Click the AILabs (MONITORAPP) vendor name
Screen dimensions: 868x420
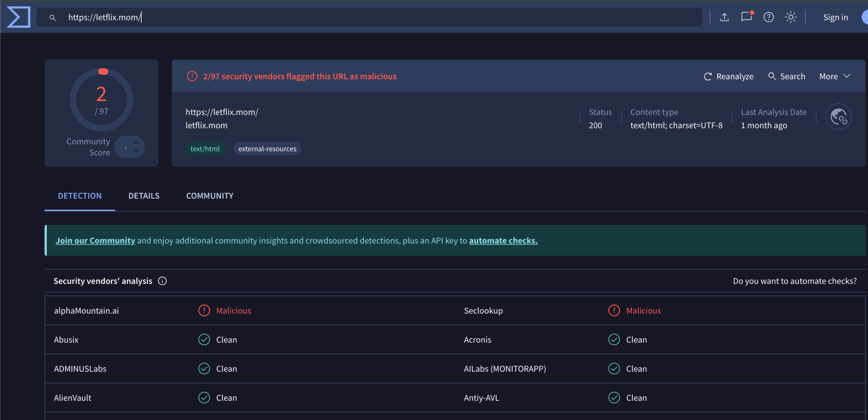coord(505,369)
